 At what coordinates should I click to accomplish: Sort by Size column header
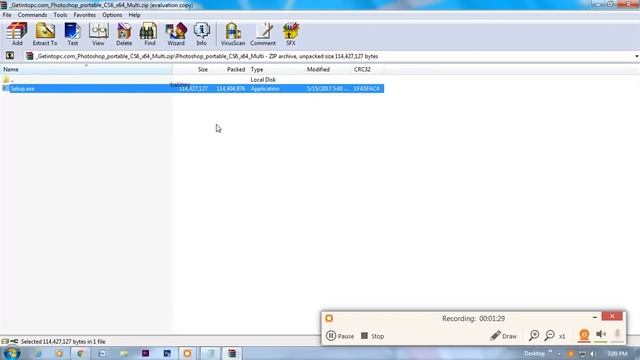(191, 69)
